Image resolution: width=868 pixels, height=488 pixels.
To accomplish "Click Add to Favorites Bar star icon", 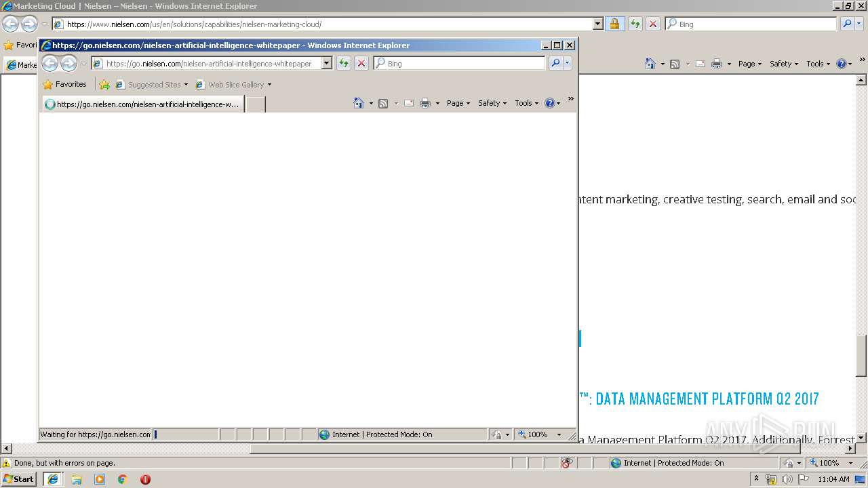I will (104, 85).
